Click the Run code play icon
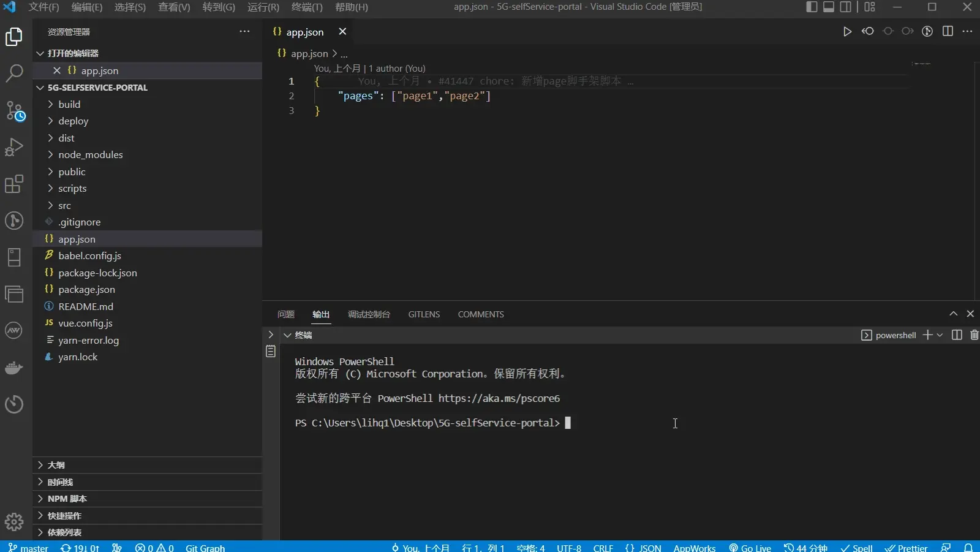The height and width of the screenshot is (552, 980). pyautogui.click(x=847, y=31)
